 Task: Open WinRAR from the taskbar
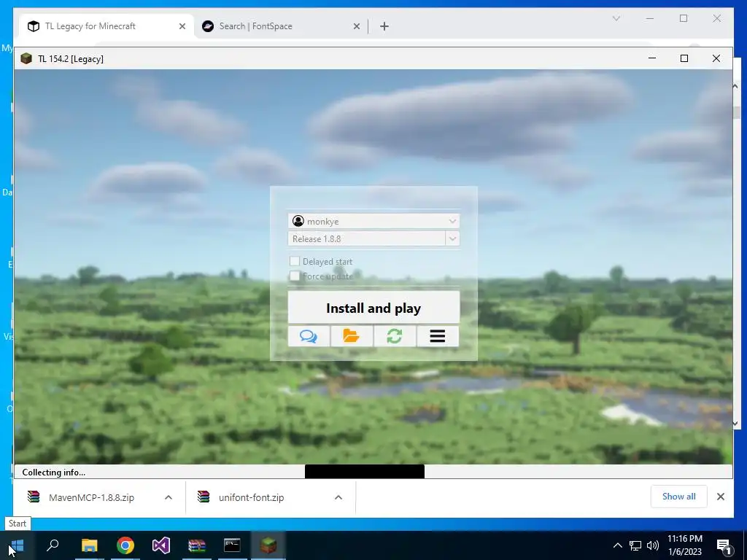(197, 545)
